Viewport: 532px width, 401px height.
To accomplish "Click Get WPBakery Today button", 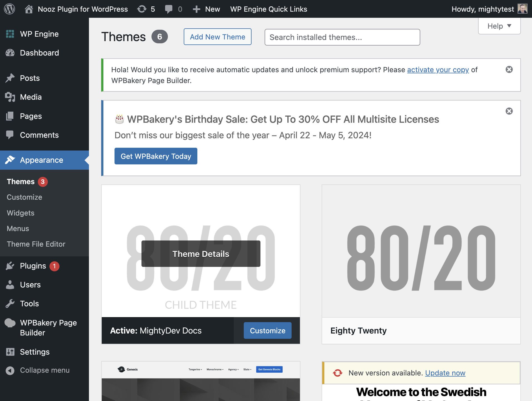I will tap(156, 156).
